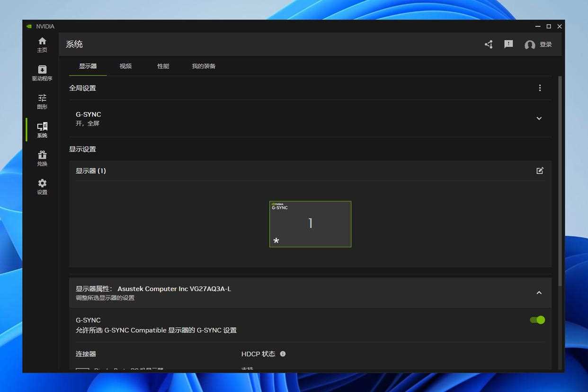Open the My Rig (我的装备) tab

[x=204, y=66]
